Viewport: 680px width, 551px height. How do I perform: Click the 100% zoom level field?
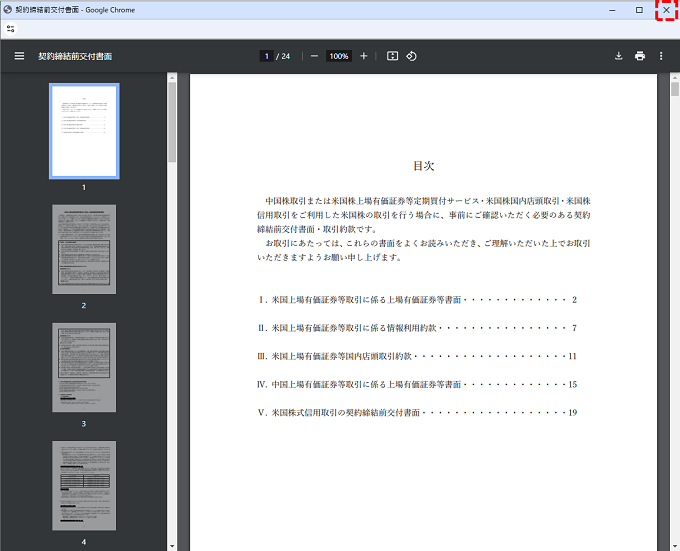pyautogui.click(x=338, y=56)
